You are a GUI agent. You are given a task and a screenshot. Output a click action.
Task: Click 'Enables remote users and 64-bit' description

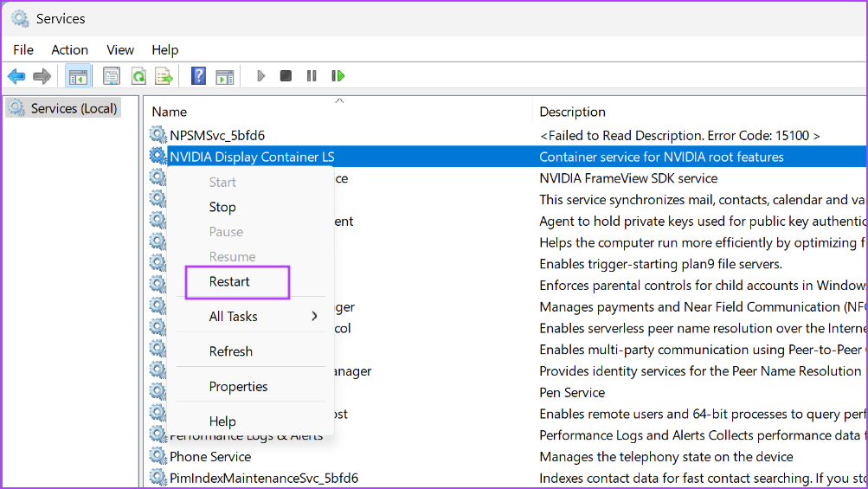tap(702, 414)
